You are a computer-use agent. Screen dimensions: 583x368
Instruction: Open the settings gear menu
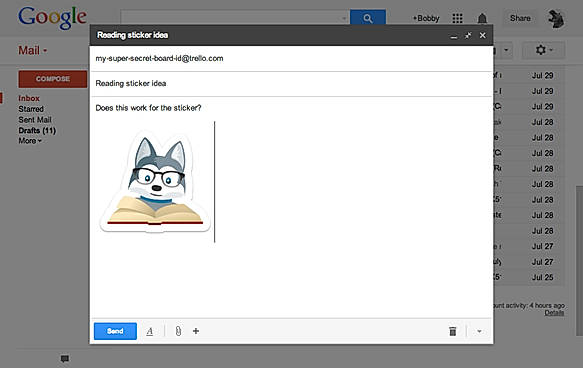(x=544, y=50)
